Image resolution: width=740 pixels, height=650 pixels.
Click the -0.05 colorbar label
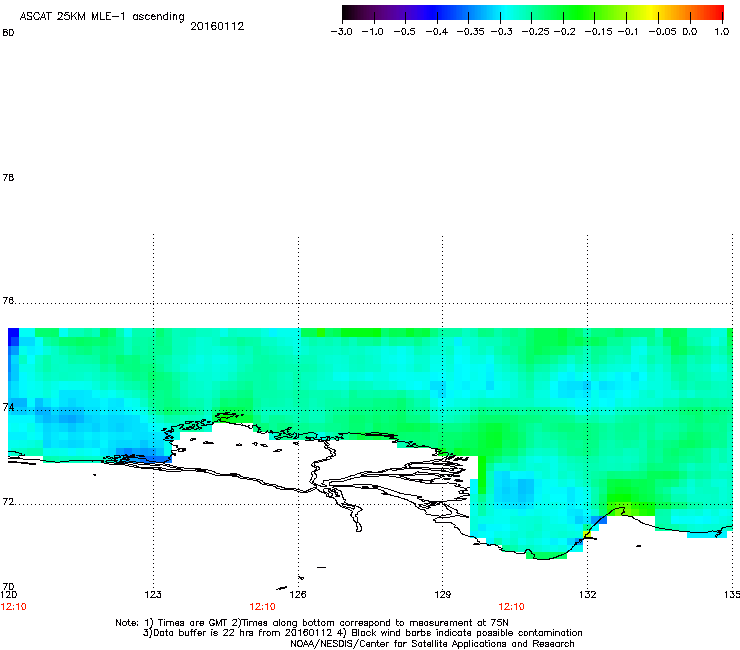[x=662, y=32]
